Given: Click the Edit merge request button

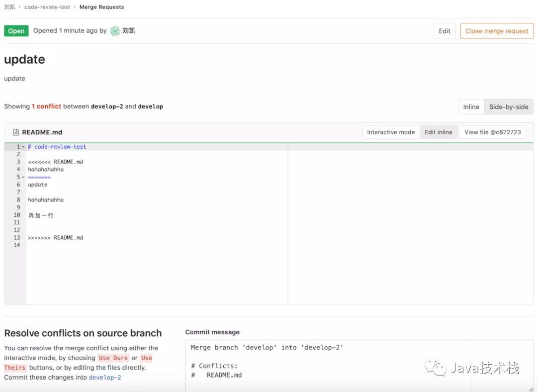Looking at the screenshot, I should click(444, 30).
